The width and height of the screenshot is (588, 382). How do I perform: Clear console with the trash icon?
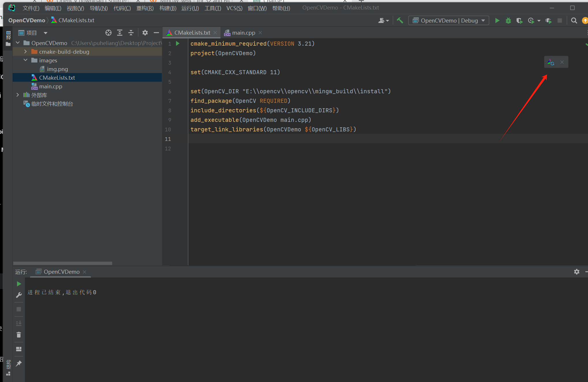coord(19,335)
